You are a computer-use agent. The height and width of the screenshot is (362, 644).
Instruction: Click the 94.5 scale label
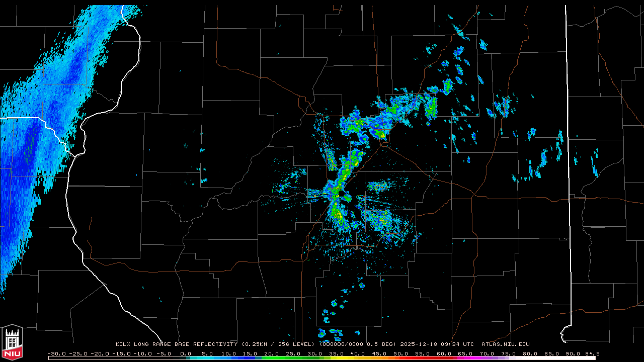592,353
